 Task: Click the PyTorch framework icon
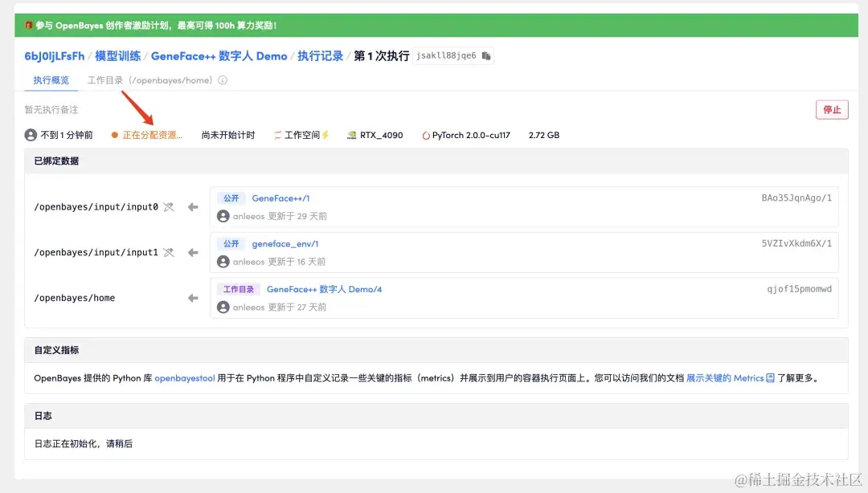click(428, 135)
